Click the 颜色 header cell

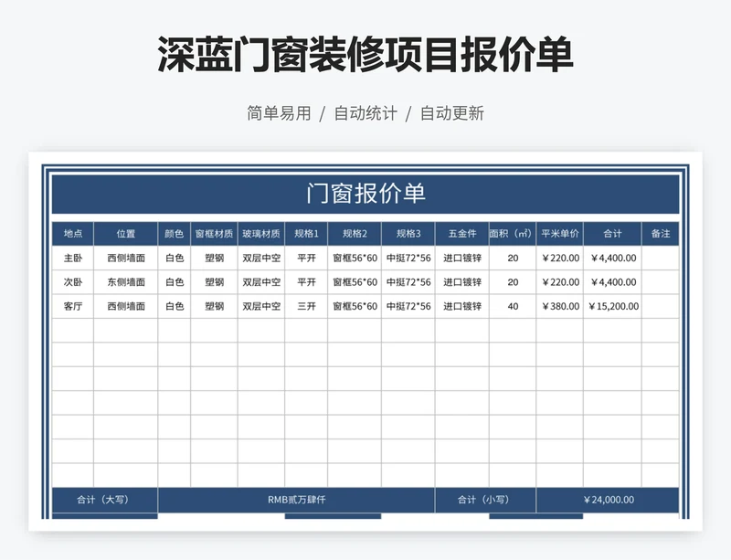coord(175,234)
